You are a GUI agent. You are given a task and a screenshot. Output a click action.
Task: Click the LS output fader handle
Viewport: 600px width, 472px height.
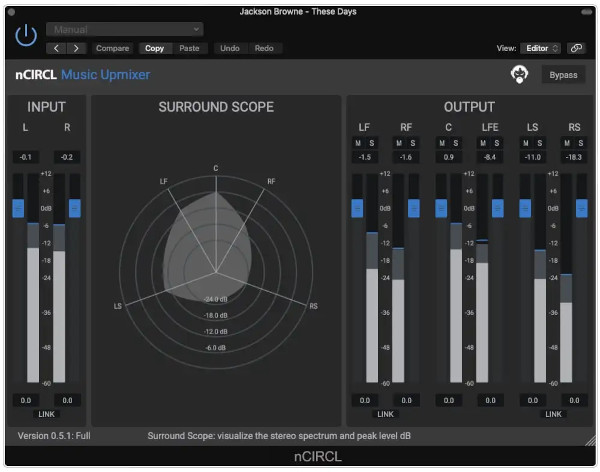[x=525, y=209]
